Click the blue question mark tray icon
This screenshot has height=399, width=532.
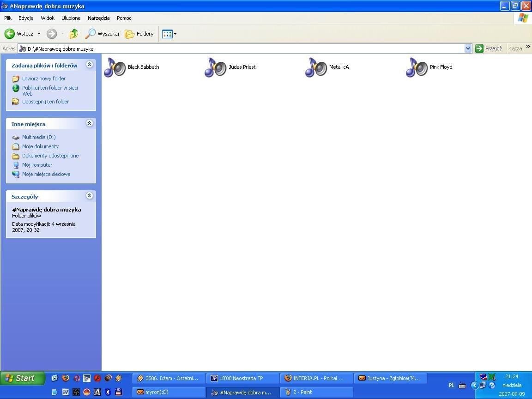(492, 386)
